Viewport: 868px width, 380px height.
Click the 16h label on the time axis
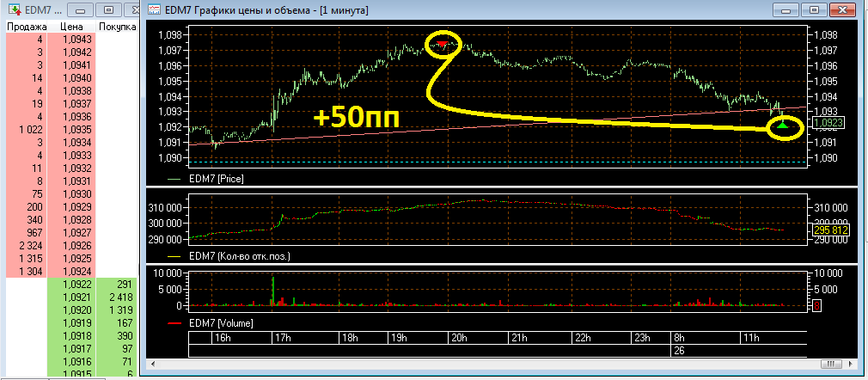[x=223, y=338]
